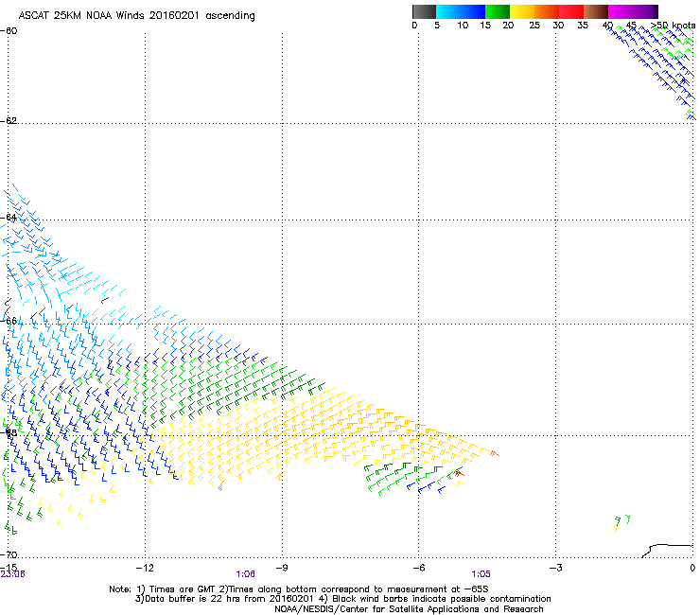
Task: Click the purple time stamp 23:06
Action: coord(13,574)
